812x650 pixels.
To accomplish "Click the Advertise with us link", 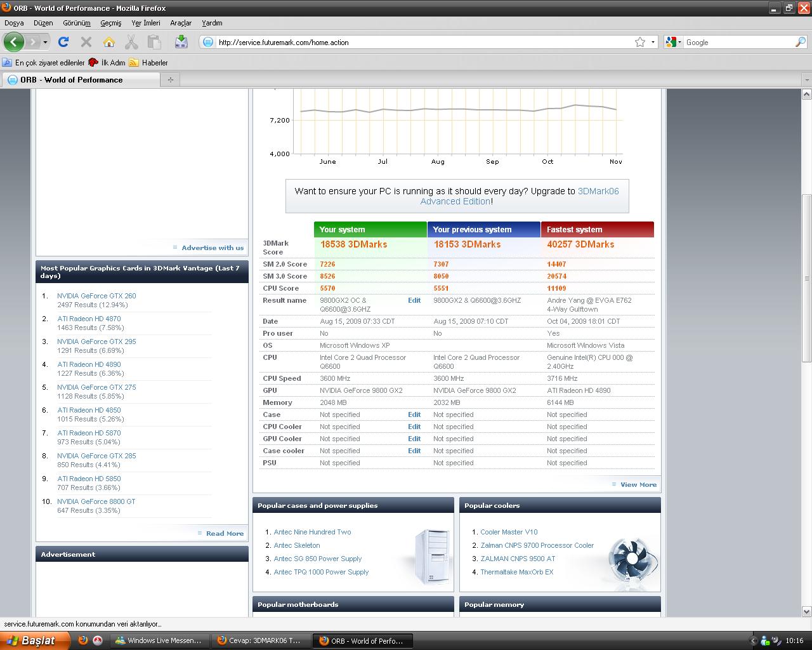I will coord(213,248).
